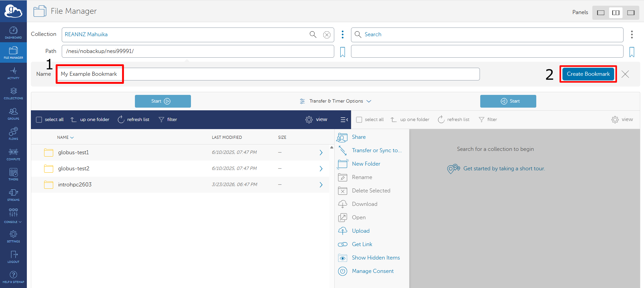The height and width of the screenshot is (288, 644).
Task: Select the globus-test2 folder row
Action: click(180, 169)
